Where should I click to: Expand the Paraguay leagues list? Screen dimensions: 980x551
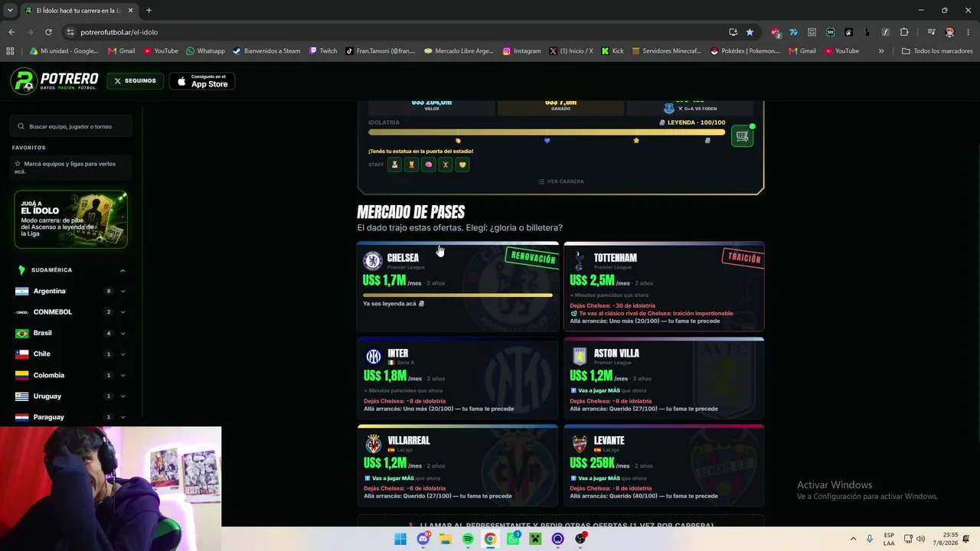tap(122, 417)
